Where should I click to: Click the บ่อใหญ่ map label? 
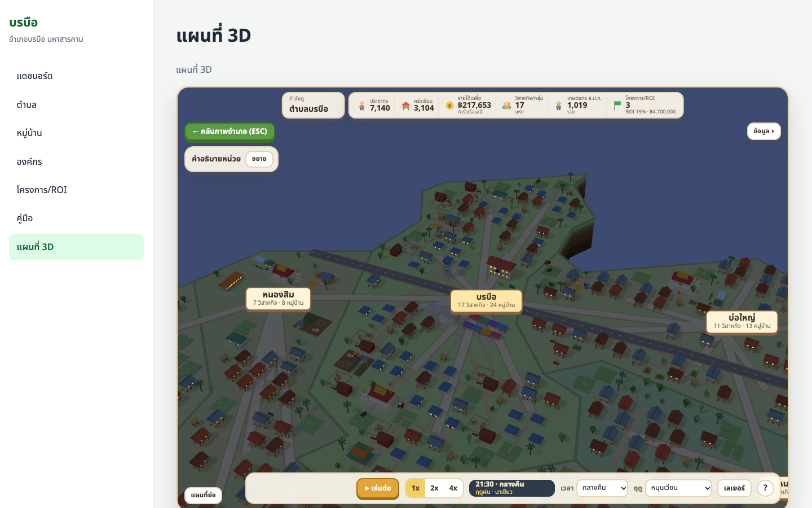point(742,322)
